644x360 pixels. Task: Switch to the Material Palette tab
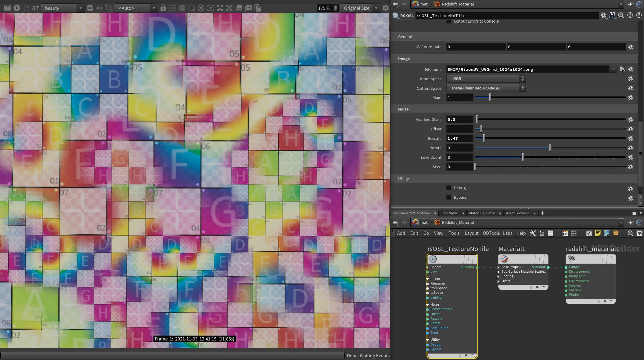coord(482,213)
